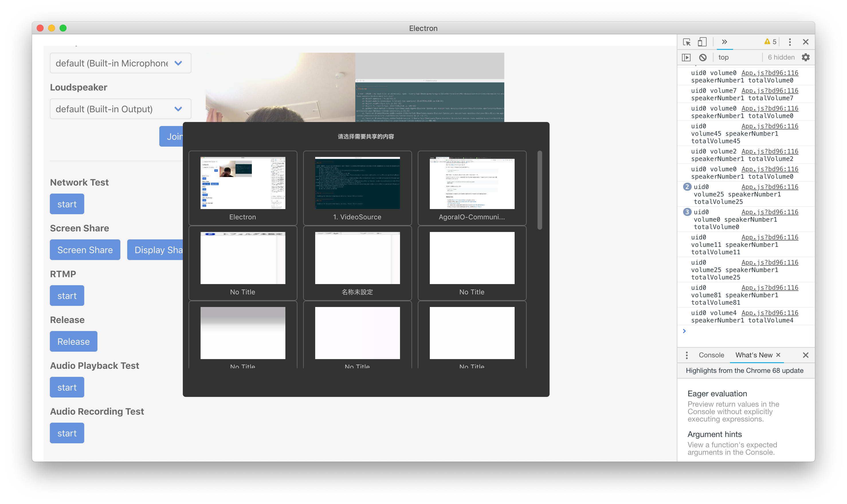Click the share dialog scrollbar
Screen dimensions: 847x504
[540, 190]
